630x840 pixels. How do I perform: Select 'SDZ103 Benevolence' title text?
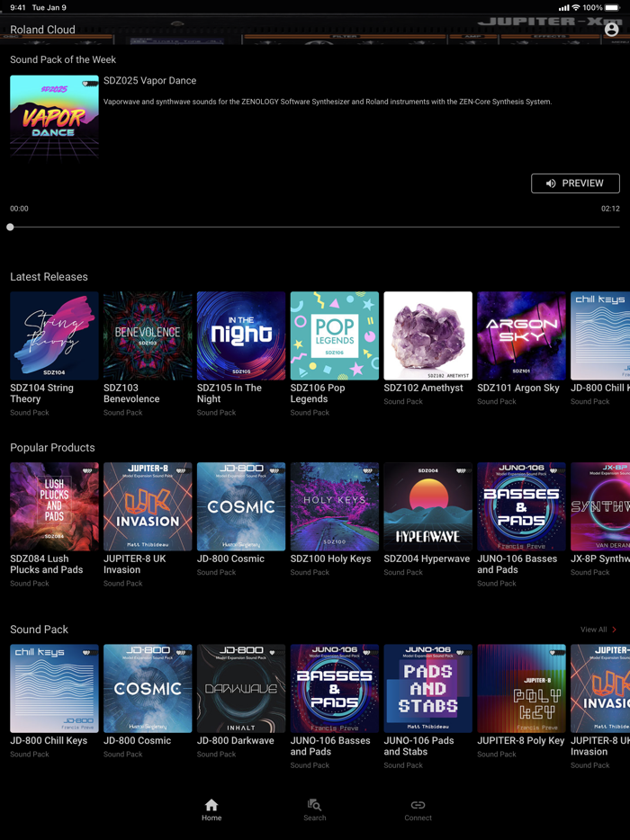coord(131,393)
